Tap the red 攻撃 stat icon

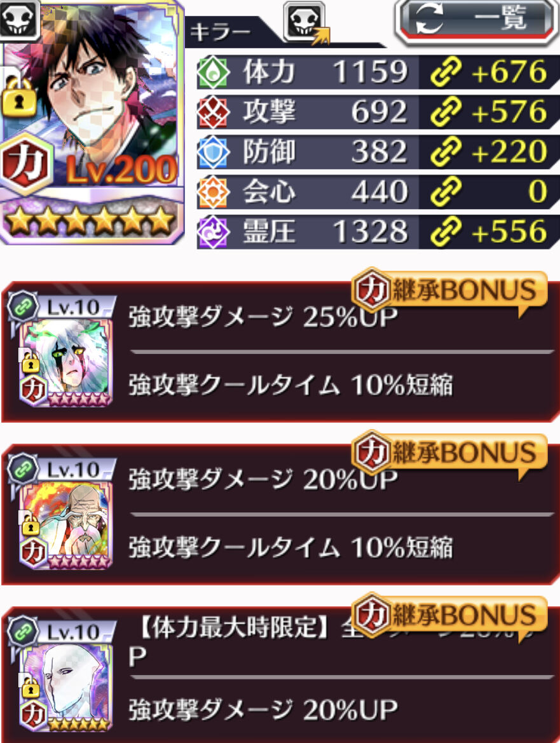213,112
